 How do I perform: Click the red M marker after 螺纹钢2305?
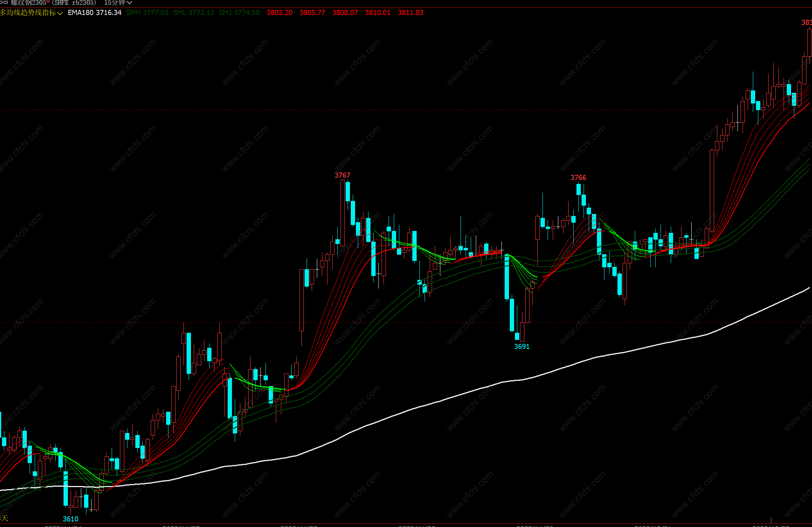48,2
